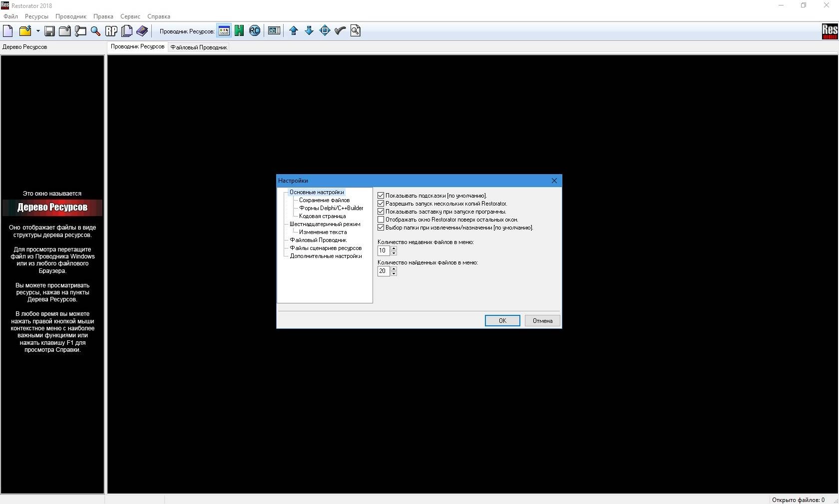Click the blue down arrow icon
Screen dimensions: 839x504
[x=309, y=31]
